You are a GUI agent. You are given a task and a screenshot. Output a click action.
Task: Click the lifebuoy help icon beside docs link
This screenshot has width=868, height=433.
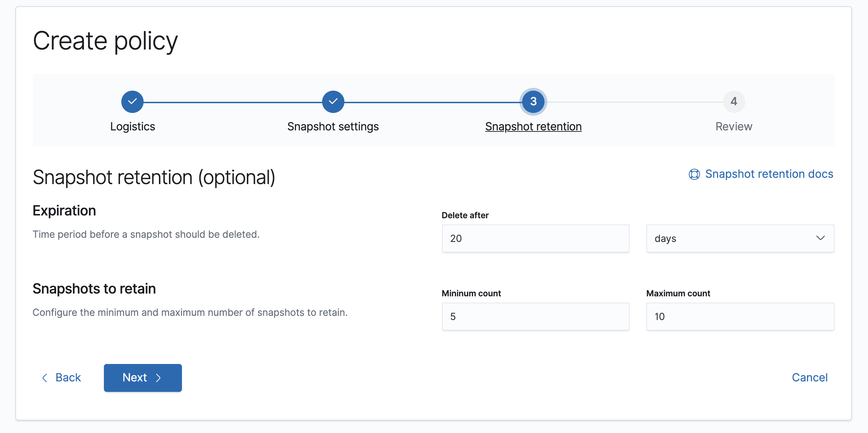[694, 174]
